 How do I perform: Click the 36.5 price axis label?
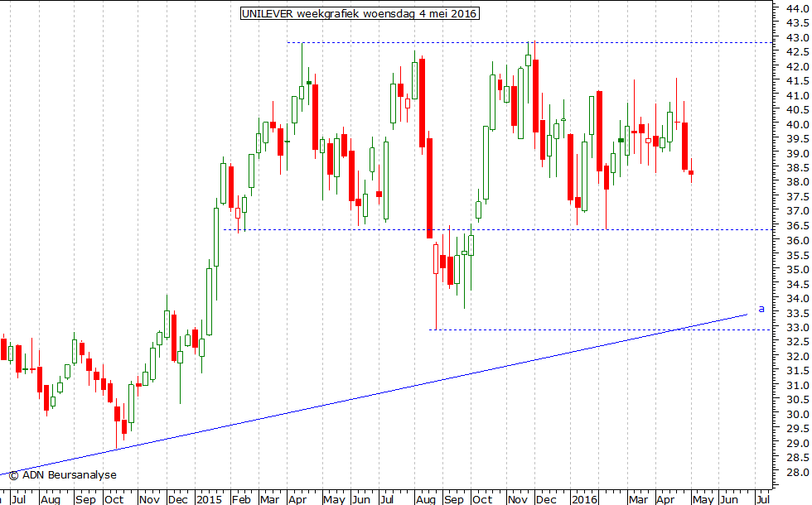[797, 225]
